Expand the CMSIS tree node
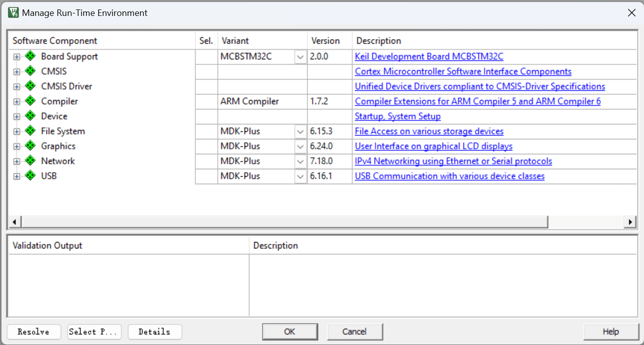This screenshot has width=644, height=345. 17,72
